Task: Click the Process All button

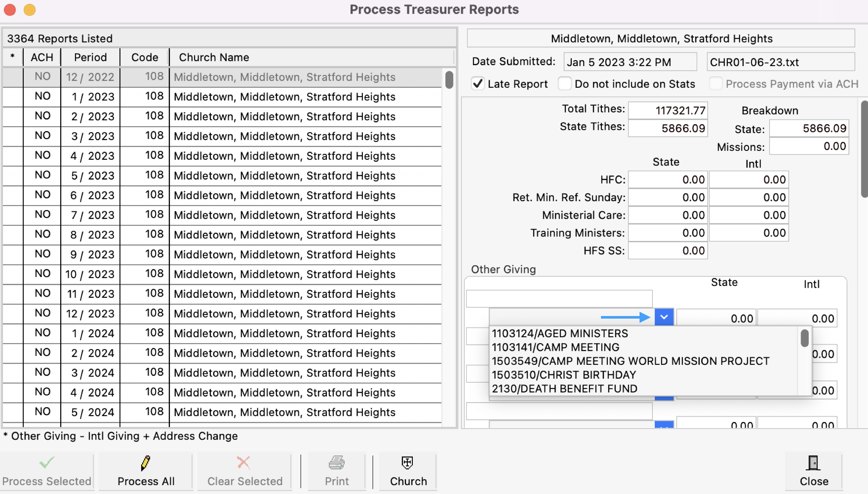Action: point(145,481)
